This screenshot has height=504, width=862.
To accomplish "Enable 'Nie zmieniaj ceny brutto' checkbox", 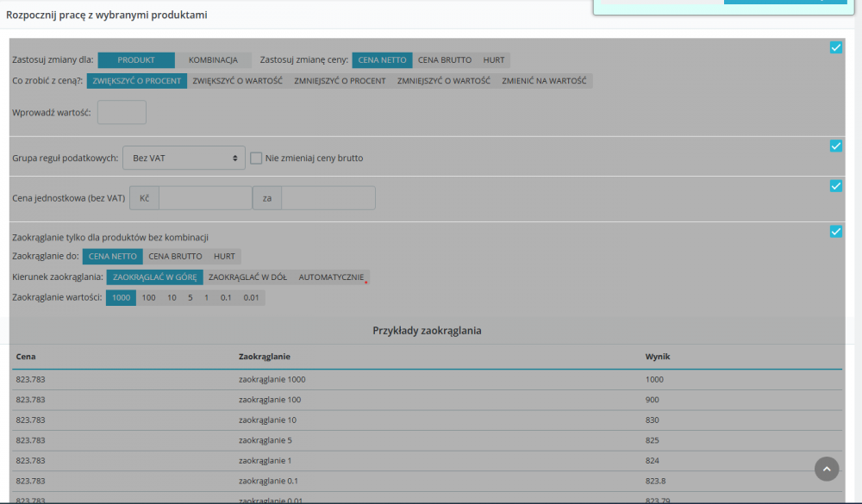I will point(256,159).
